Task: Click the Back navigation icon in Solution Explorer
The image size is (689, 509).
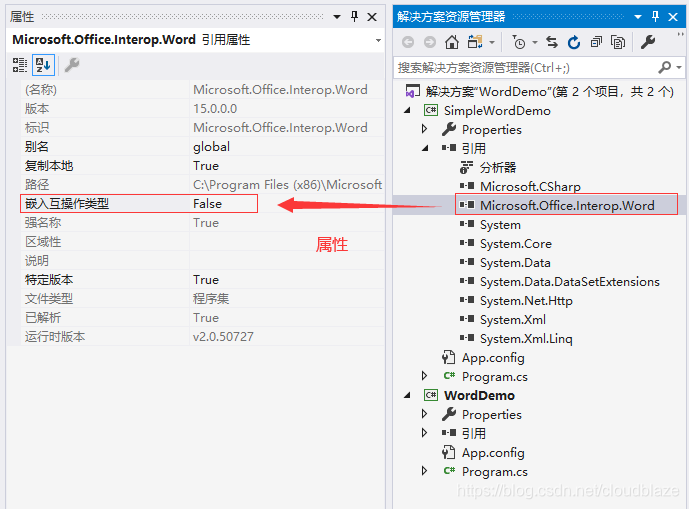Action: 408,42
